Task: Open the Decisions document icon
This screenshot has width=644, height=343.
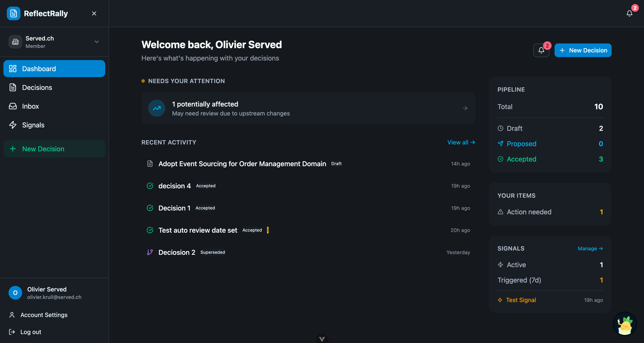Action: [x=13, y=87]
